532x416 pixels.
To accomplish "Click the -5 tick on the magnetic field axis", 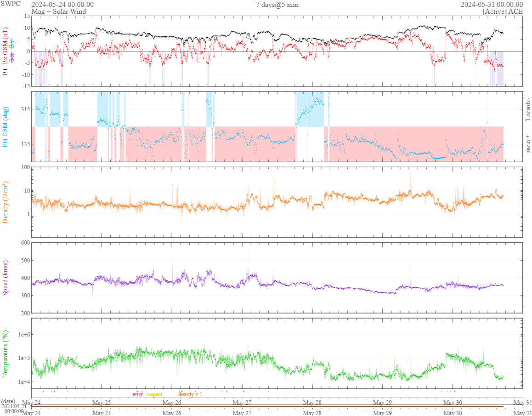I will pyautogui.click(x=27, y=63).
